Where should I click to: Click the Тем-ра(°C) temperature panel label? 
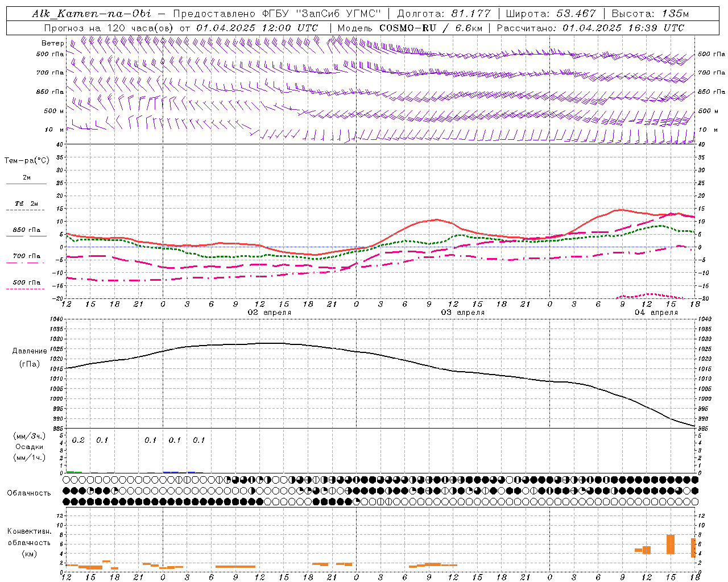(x=27, y=161)
